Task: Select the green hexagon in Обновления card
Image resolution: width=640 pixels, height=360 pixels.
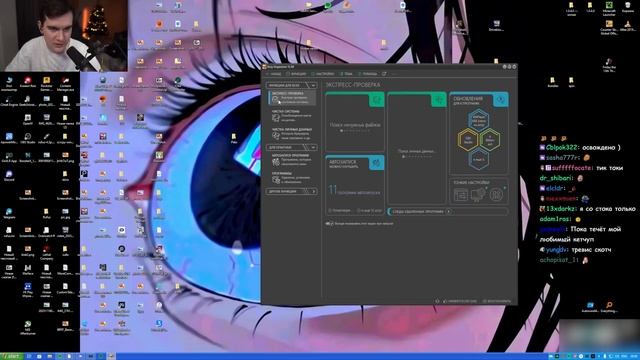Action: (489, 139)
